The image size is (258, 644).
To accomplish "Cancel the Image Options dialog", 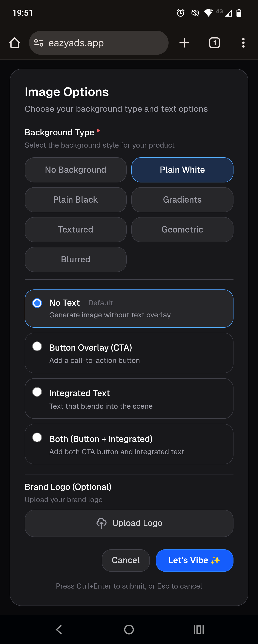I will 126,560.
